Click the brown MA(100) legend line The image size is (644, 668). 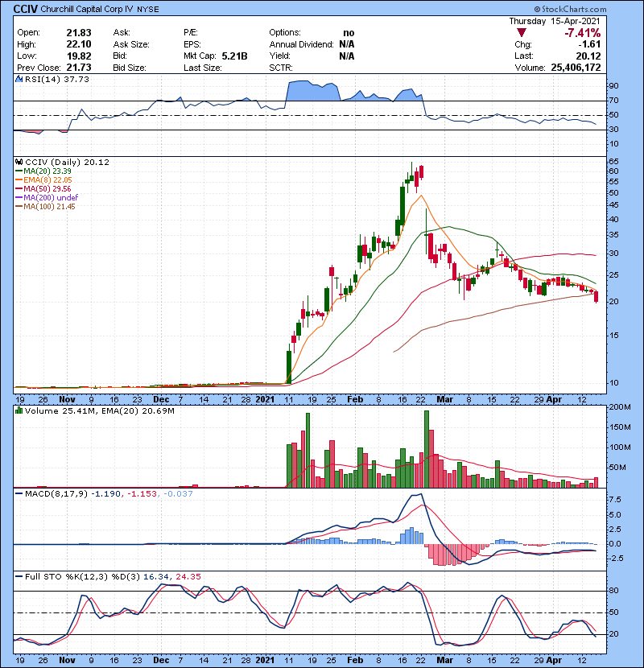coord(19,207)
